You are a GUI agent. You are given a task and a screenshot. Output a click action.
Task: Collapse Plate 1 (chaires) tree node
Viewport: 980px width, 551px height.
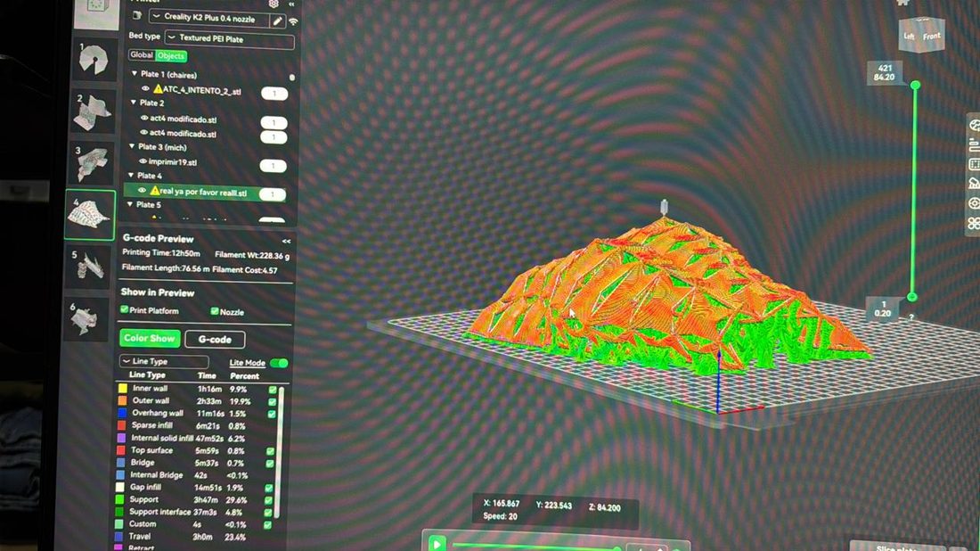135,74
